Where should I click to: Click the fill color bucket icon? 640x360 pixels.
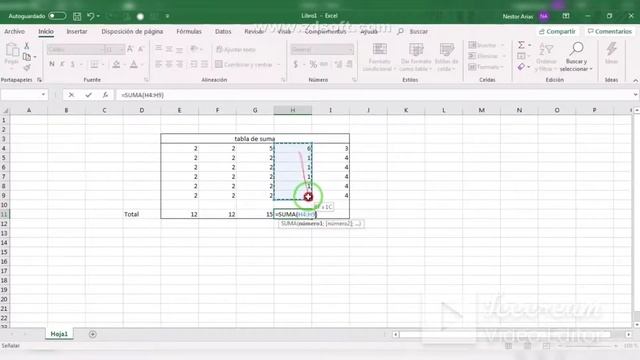[116, 64]
